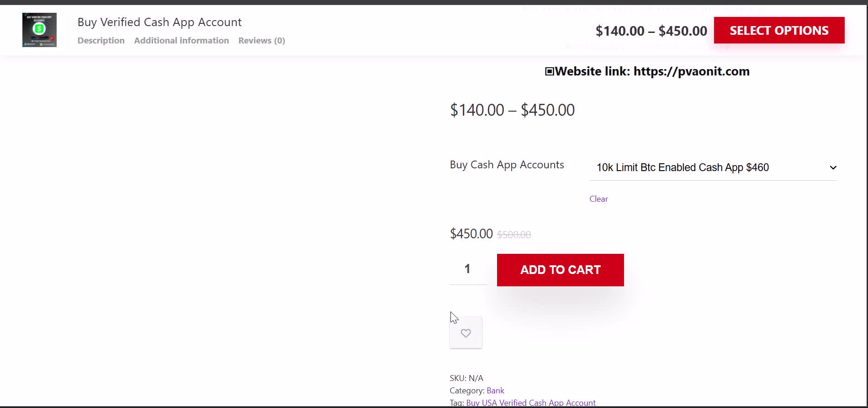
Task: Open the Buy Cash App Accounts dropdown
Action: [x=713, y=167]
